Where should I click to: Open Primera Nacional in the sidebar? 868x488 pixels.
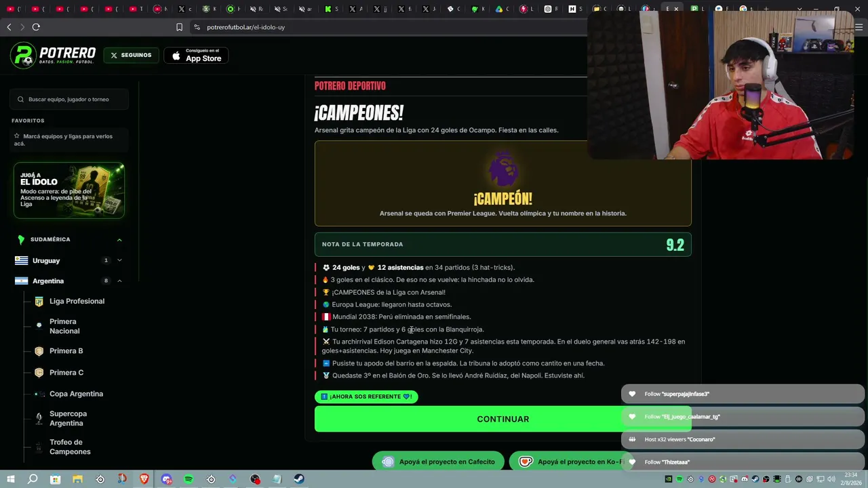(x=64, y=326)
